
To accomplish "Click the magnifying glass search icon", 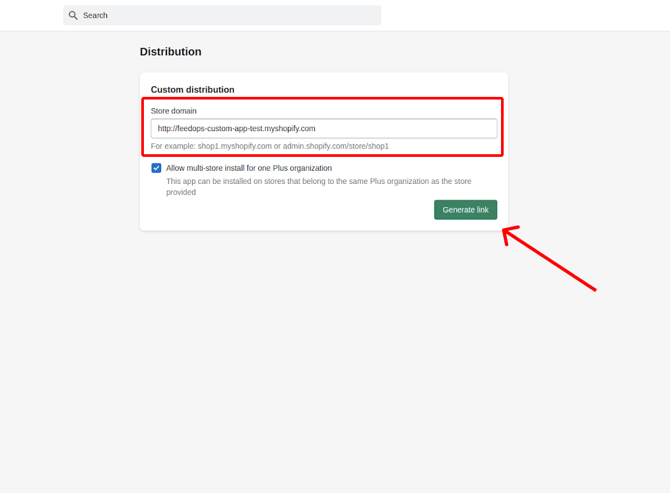I will [x=73, y=16].
